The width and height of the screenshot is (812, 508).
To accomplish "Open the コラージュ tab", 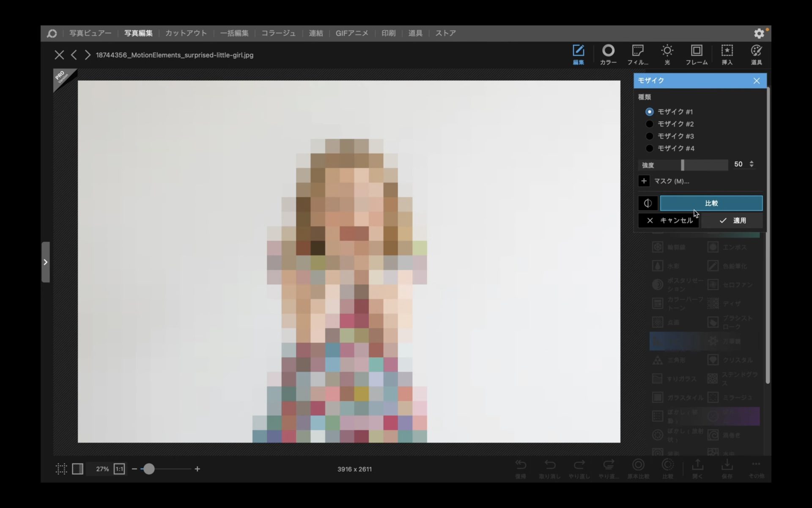I will (x=278, y=33).
